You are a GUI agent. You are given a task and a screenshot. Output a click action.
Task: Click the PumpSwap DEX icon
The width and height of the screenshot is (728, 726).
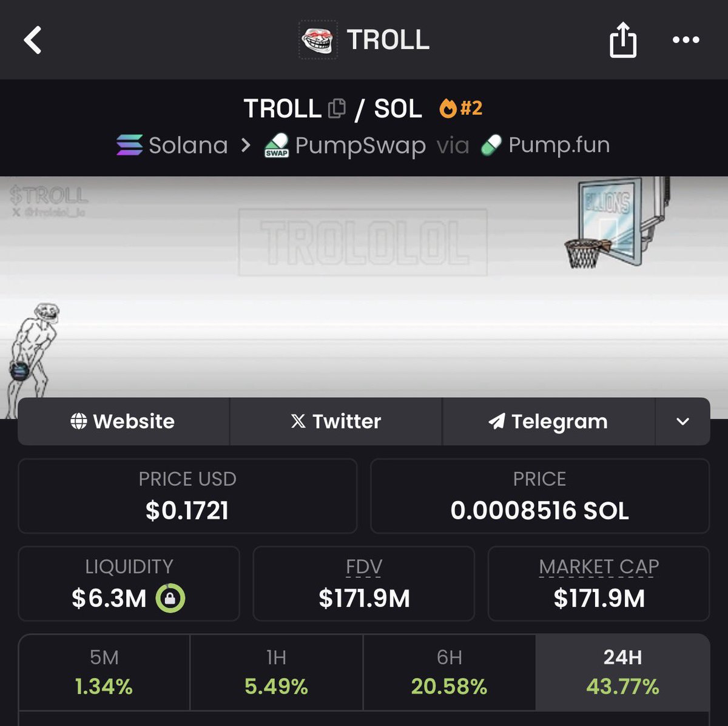(277, 146)
